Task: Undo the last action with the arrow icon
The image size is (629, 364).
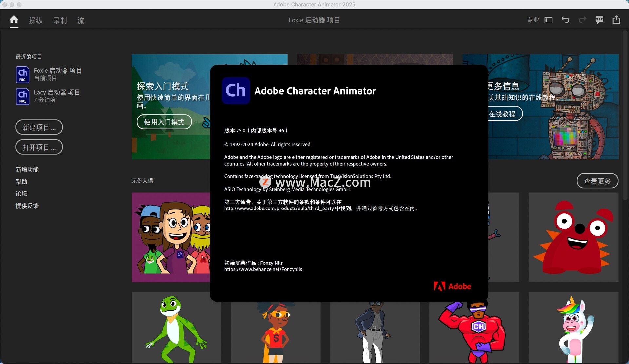Action: pos(565,20)
